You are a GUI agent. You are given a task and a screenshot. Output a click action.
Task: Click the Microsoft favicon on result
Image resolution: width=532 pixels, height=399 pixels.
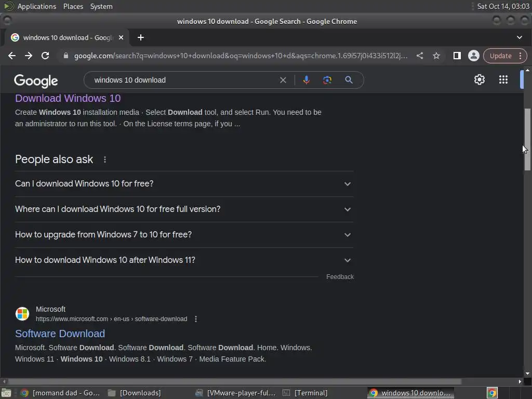click(22, 313)
